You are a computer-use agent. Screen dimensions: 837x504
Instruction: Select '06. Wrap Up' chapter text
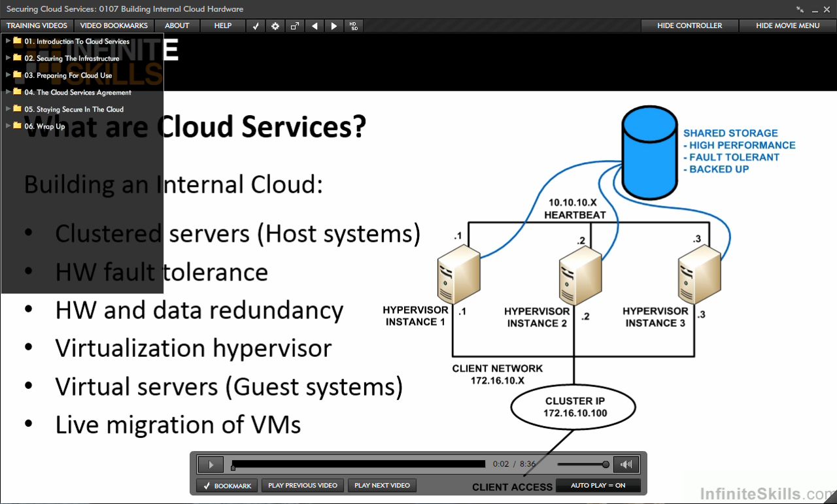coord(44,126)
